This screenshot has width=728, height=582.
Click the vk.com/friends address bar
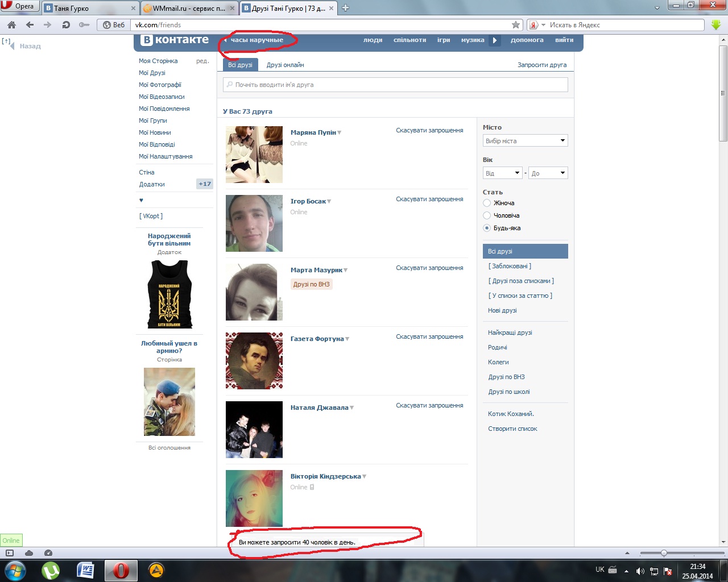tap(322, 25)
